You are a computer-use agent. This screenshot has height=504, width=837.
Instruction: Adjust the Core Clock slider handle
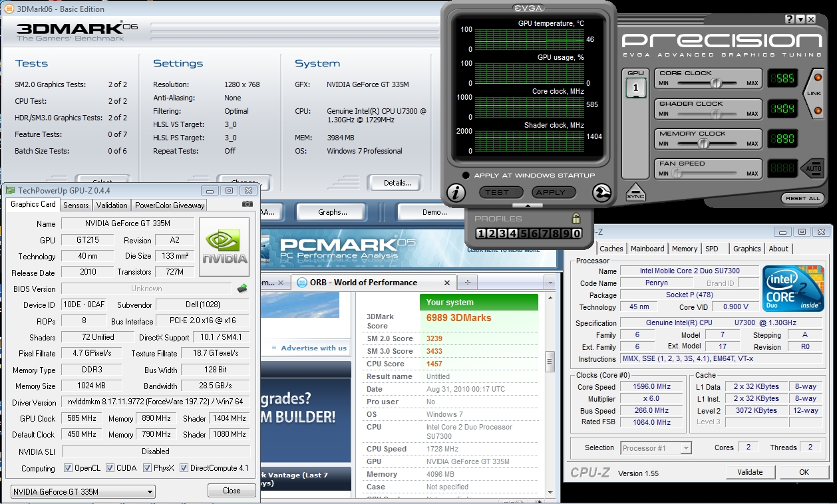(716, 82)
